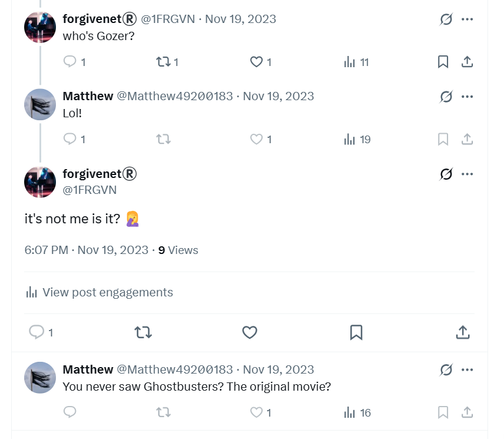View analytics showing 19 views
The width and height of the screenshot is (504, 439).
(357, 139)
